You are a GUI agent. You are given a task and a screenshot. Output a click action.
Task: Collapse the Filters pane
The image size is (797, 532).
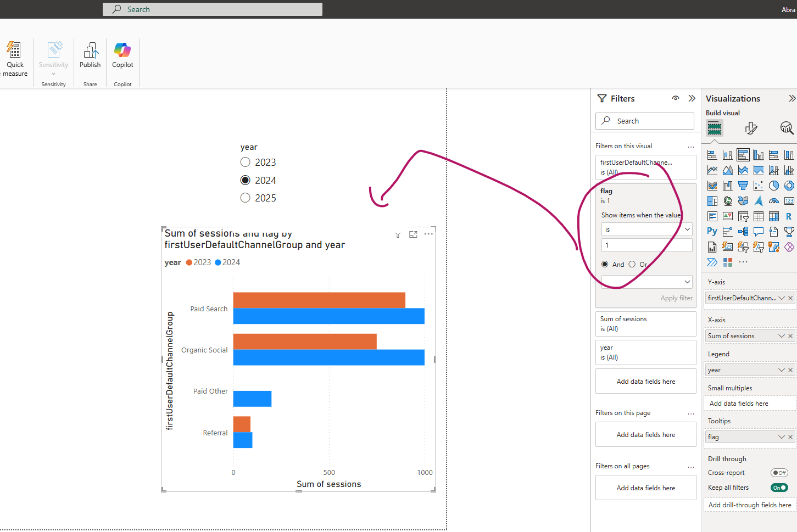(x=692, y=98)
